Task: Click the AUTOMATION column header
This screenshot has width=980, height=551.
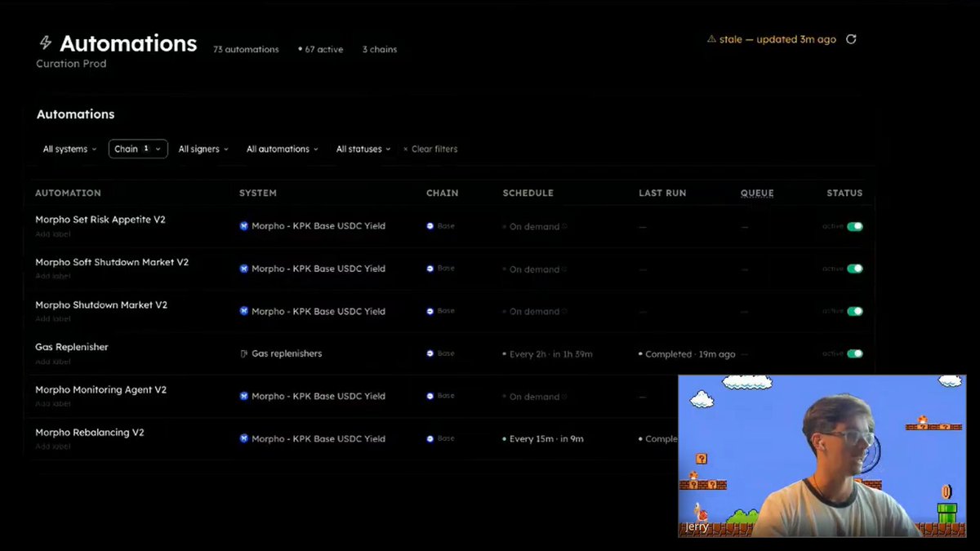Action: click(x=68, y=193)
